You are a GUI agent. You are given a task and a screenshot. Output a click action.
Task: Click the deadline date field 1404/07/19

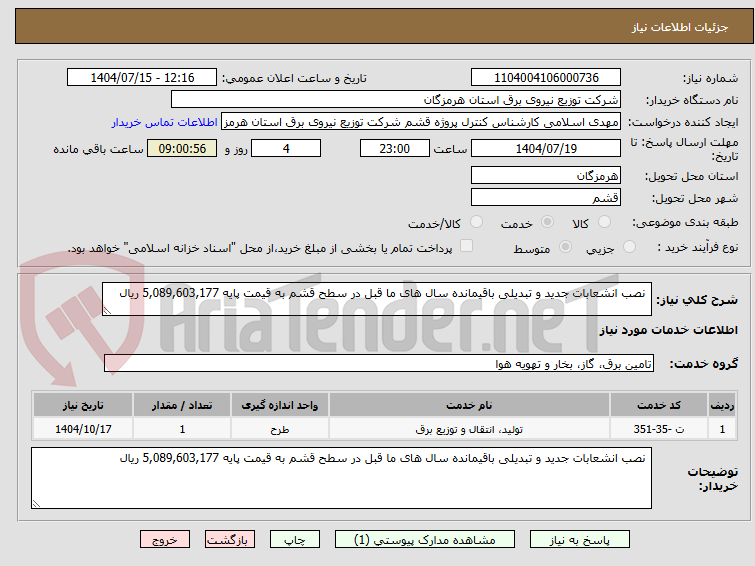(x=546, y=148)
